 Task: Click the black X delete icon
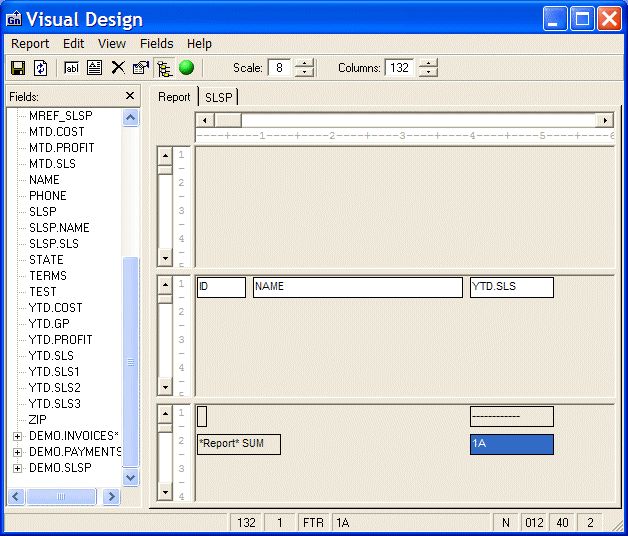click(x=118, y=68)
